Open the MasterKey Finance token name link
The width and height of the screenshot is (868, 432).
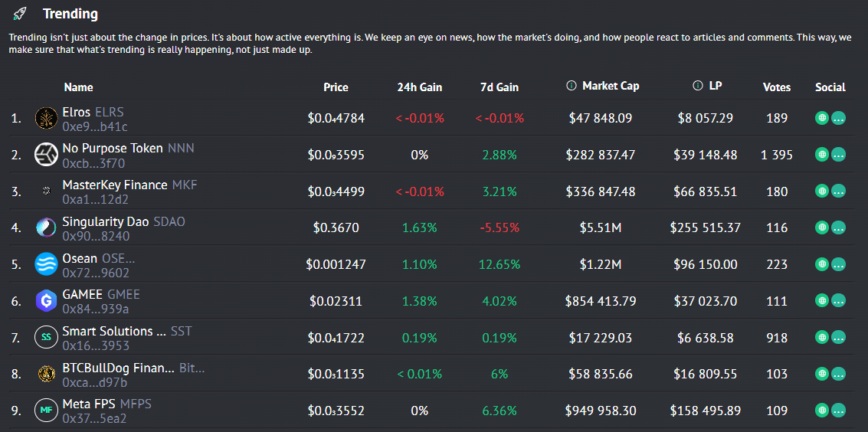[x=115, y=185]
